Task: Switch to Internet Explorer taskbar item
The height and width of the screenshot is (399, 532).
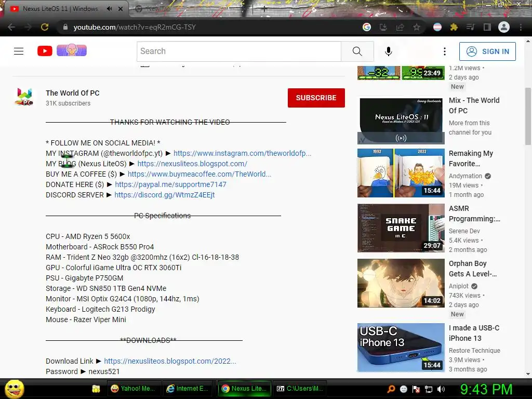Action: click(x=188, y=389)
